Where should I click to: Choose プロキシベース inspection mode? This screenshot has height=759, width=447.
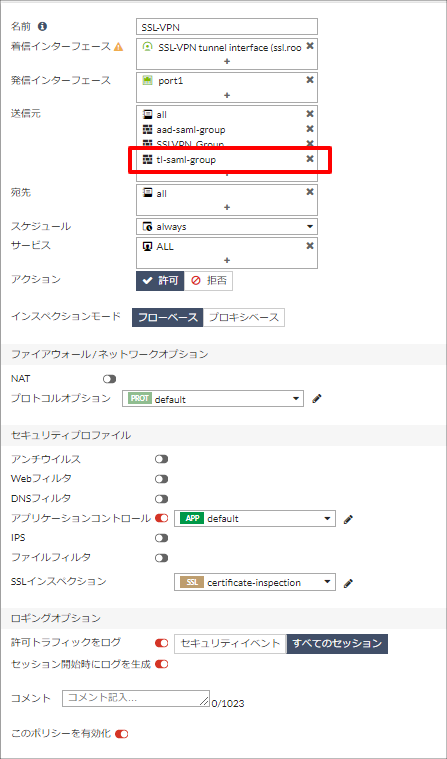244,318
